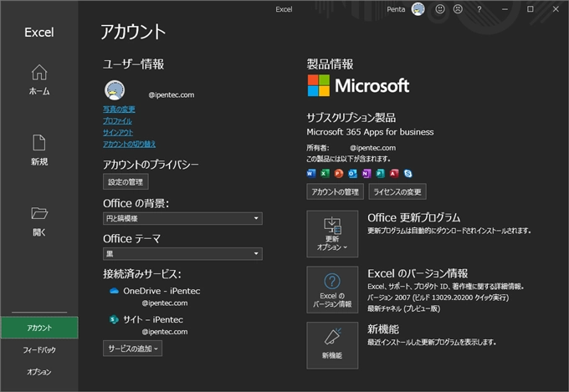Click the 設定の管理 button
This screenshot has width=569, height=392.
tap(126, 182)
